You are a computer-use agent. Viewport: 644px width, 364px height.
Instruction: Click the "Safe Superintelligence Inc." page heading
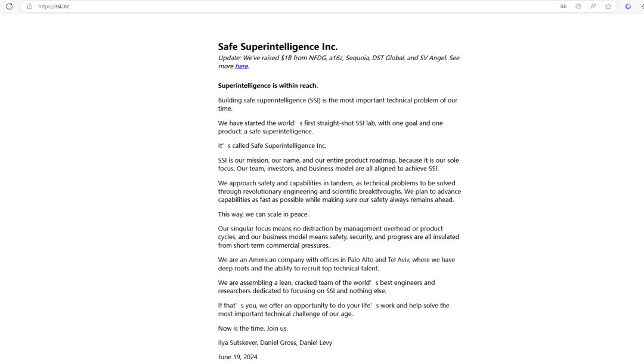click(278, 46)
